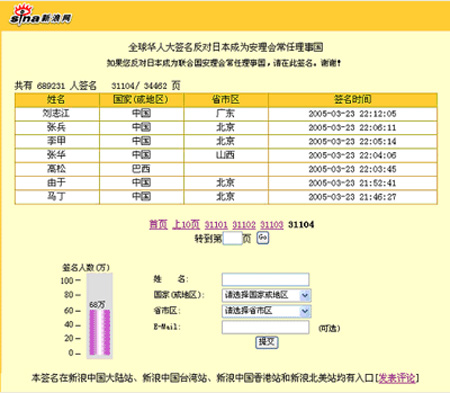Click the 省市区 column header
450x393 pixels.
tap(226, 100)
